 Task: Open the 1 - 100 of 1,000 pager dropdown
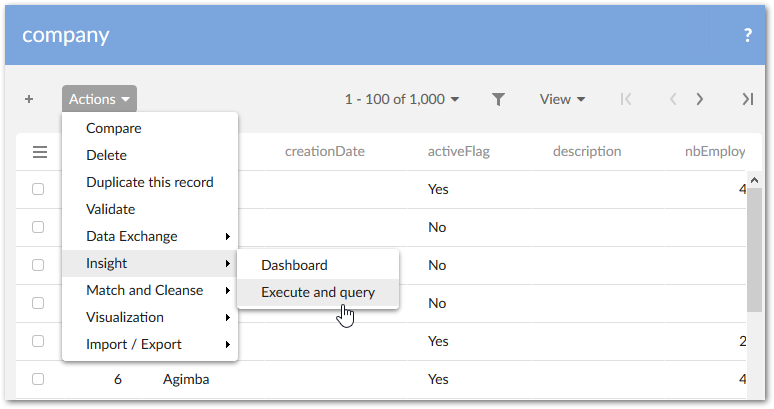(401, 99)
